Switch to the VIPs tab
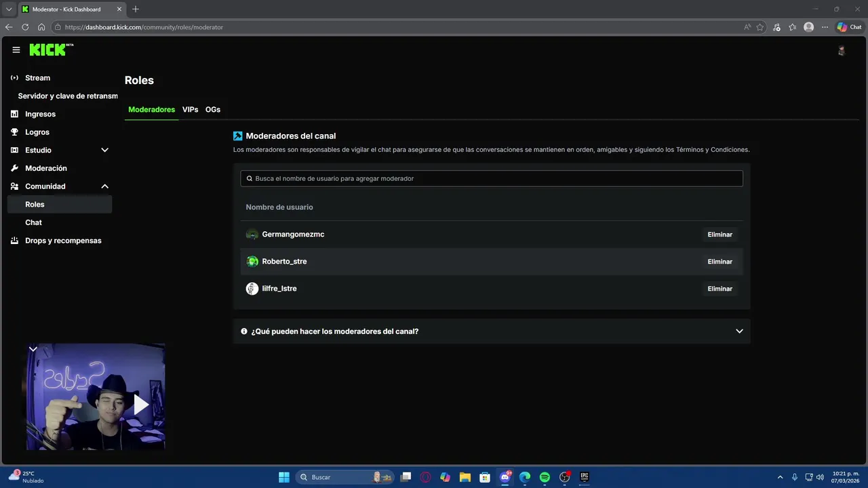Viewport: 868px width, 488px height. pyautogui.click(x=191, y=110)
